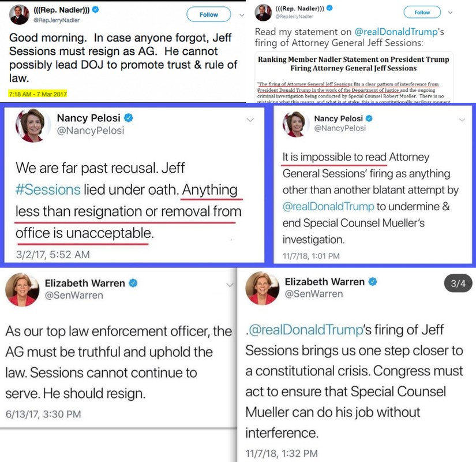This screenshot has height=462, width=476.
Task: Open the @realDonaldTrump mention in Warren's tweet
Action: click(306, 330)
